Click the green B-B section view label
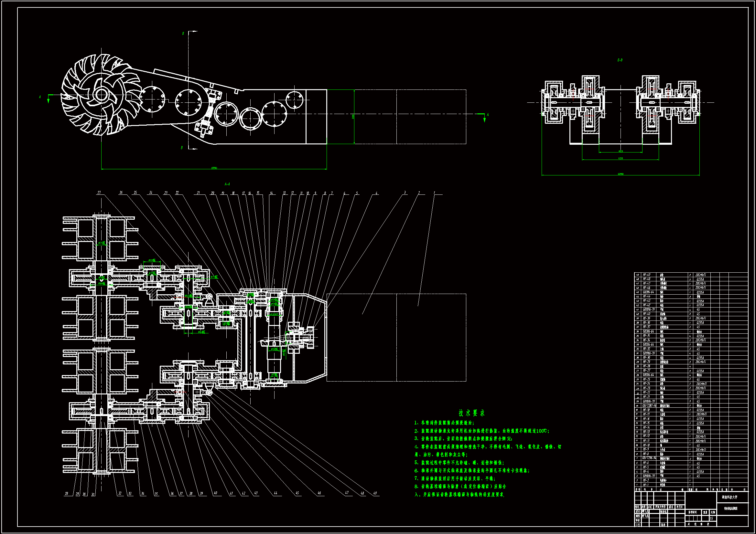 pos(620,60)
